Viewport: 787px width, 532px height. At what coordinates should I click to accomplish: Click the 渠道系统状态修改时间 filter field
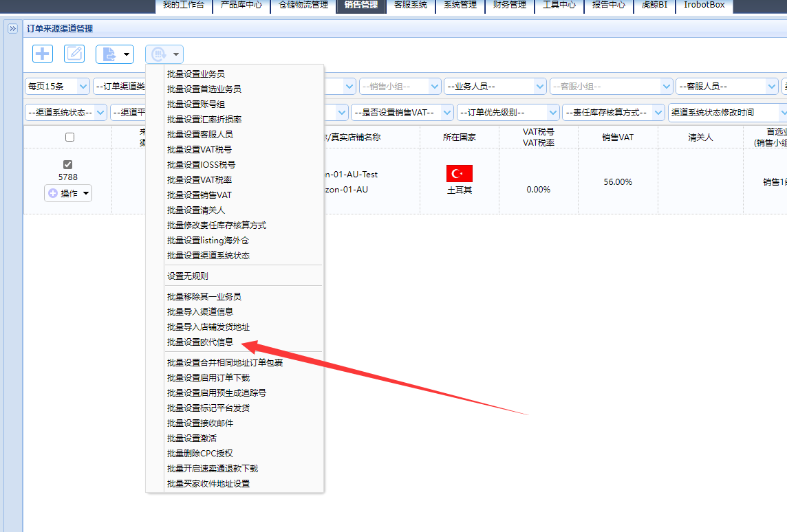pyautogui.click(x=727, y=112)
